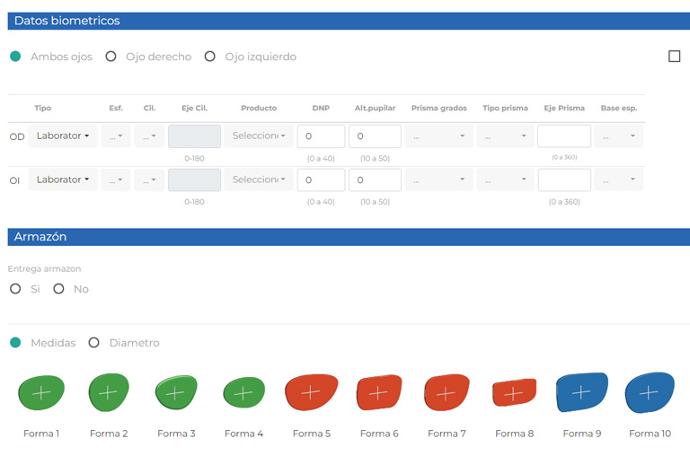Select the green Forma 1 frame shape

(x=41, y=393)
